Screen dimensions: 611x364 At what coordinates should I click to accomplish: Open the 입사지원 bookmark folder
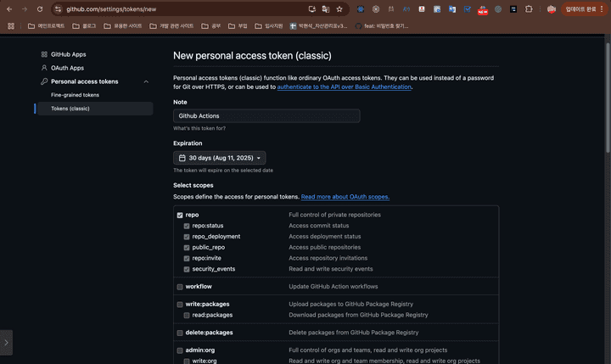[x=268, y=26]
